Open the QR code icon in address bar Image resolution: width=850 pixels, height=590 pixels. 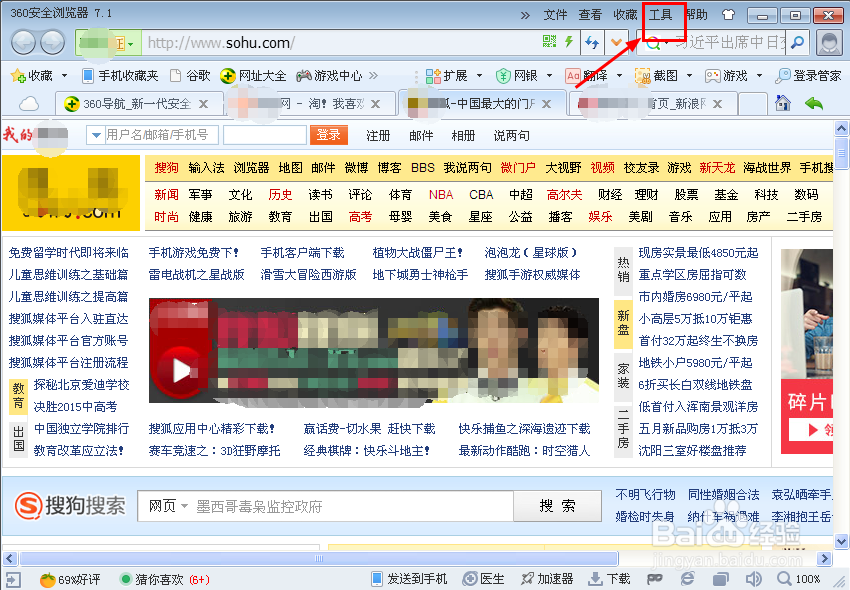point(549,41)
